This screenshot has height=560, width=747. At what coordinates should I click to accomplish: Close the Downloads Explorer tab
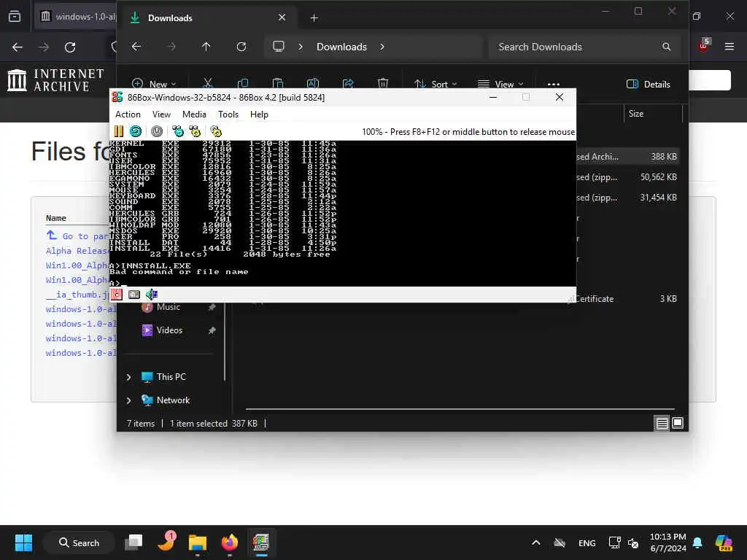coord(282,17)
